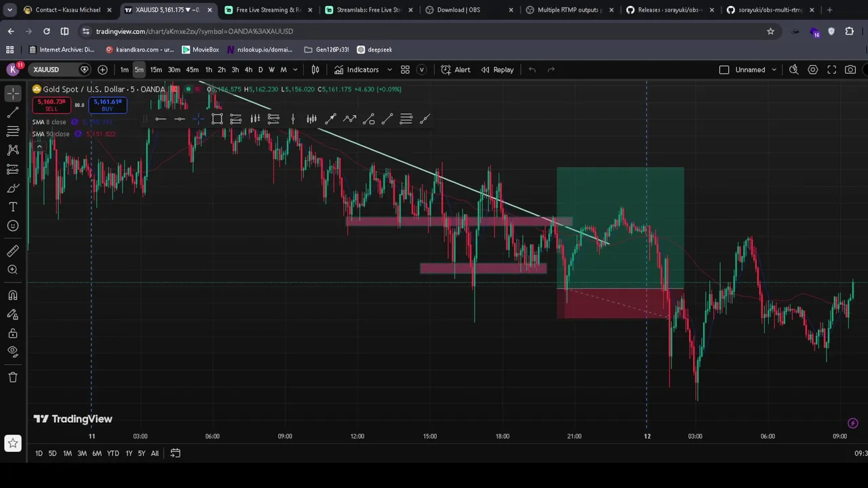This screenshot has height=488, width=868.
Task: Switch to the D daily timeframe
Action: 260,70
